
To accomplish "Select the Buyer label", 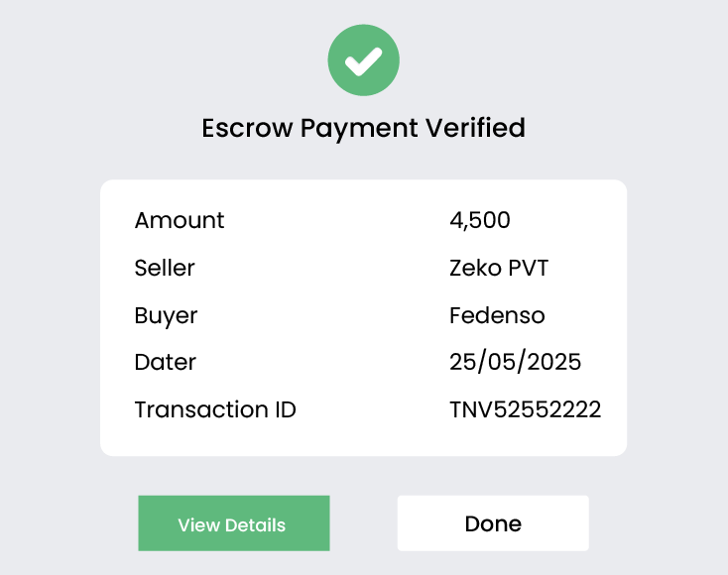I will pos(166,315).
